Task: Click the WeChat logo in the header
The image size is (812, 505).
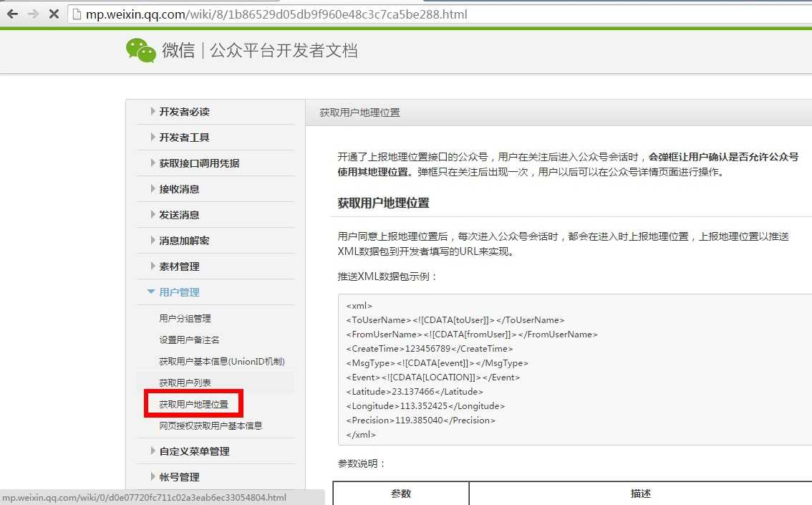Action: [141, 50]
